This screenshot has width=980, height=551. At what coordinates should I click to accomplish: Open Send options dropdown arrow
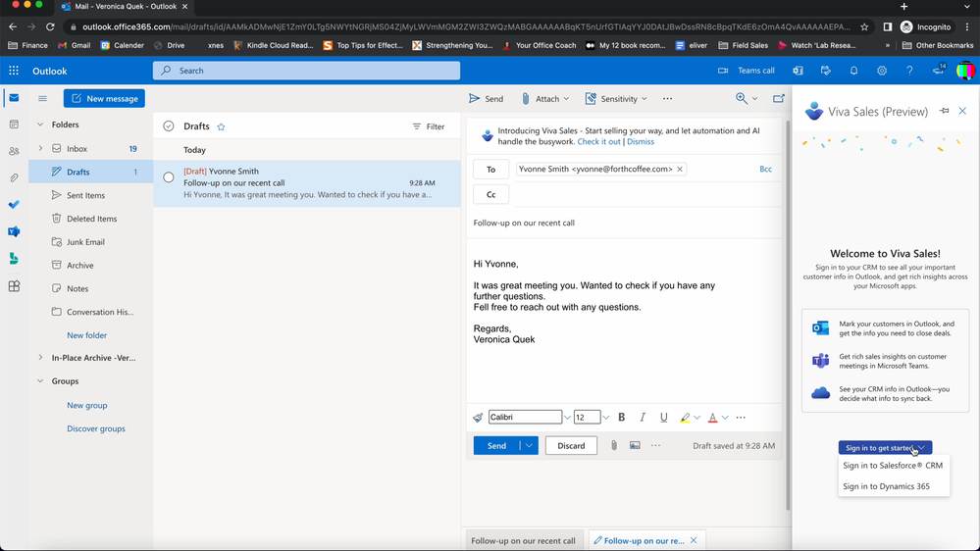click(529, 445)
